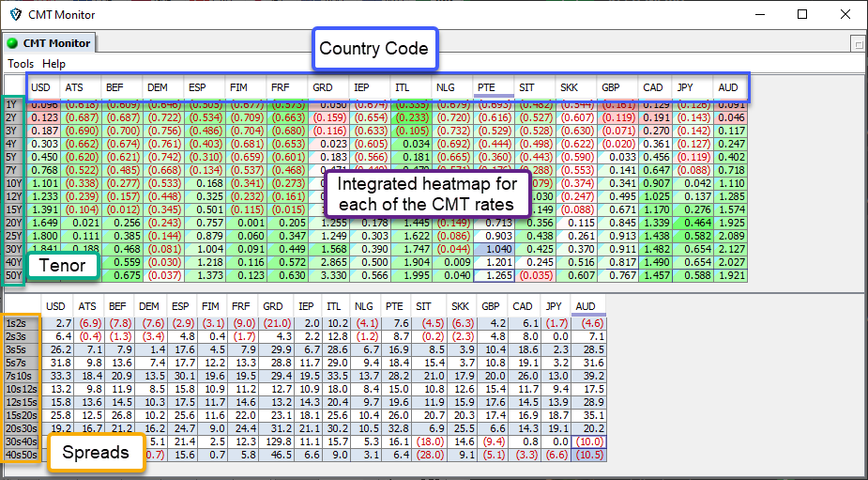Screen dimensions: 868x480
Task: Click the PTE 50Y cell 1.265
Action: click(x=495, y=275)
